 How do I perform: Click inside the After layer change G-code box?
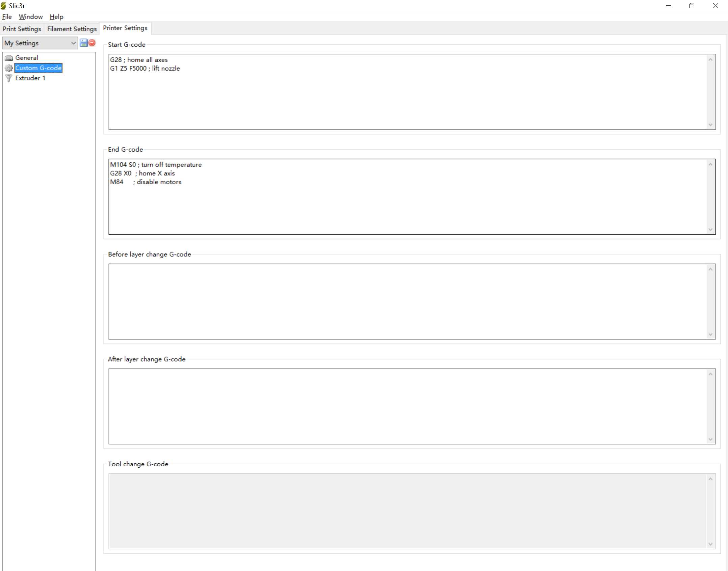click(412, 406)
